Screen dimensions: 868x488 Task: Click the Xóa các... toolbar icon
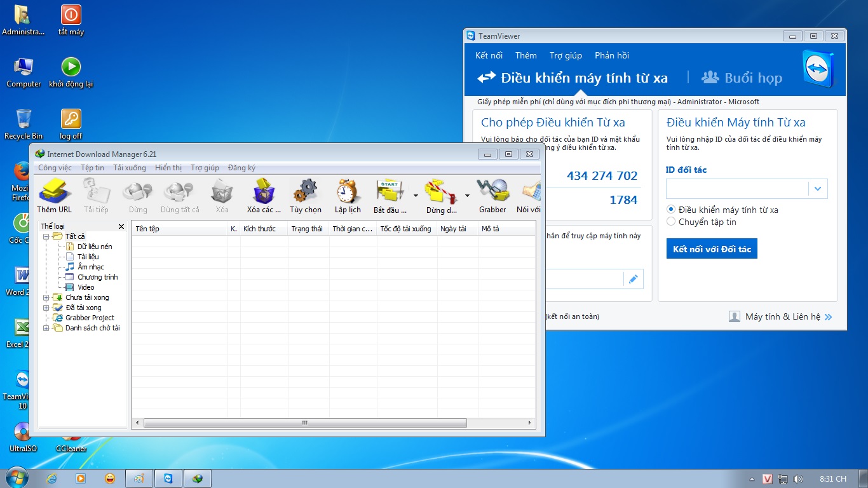[x=264, y=196]
